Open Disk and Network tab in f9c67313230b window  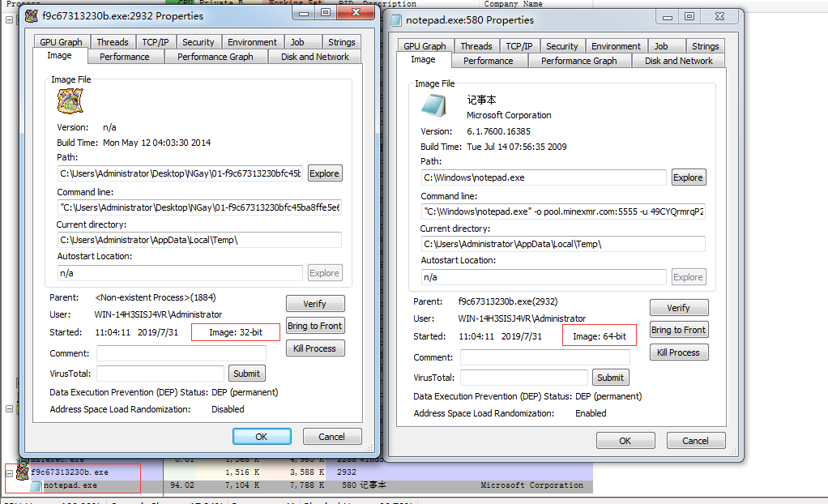click(x=314, y=57)
